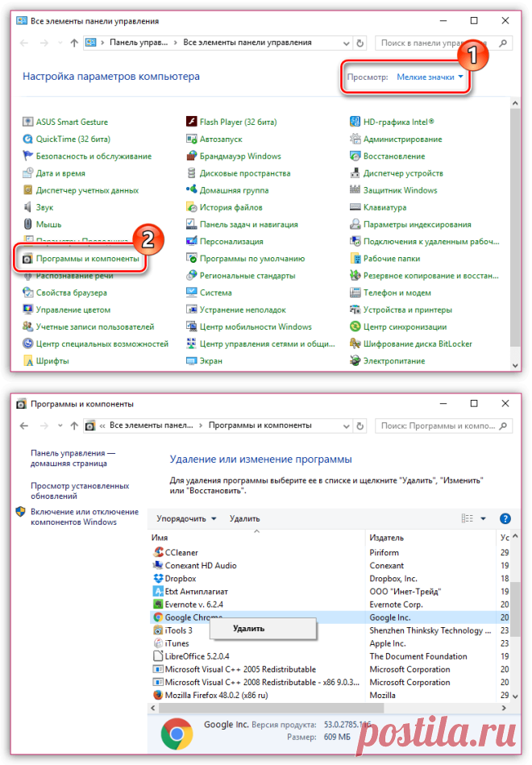
Task: Go back in Программы и компоненты window
Action: (x=24, y=426)
